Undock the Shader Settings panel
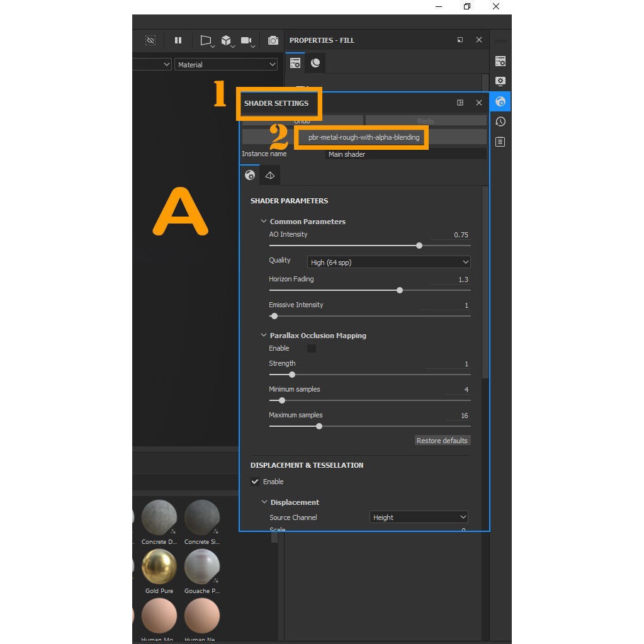The width and height of the screenshot is (644, 644). point(460,103)
